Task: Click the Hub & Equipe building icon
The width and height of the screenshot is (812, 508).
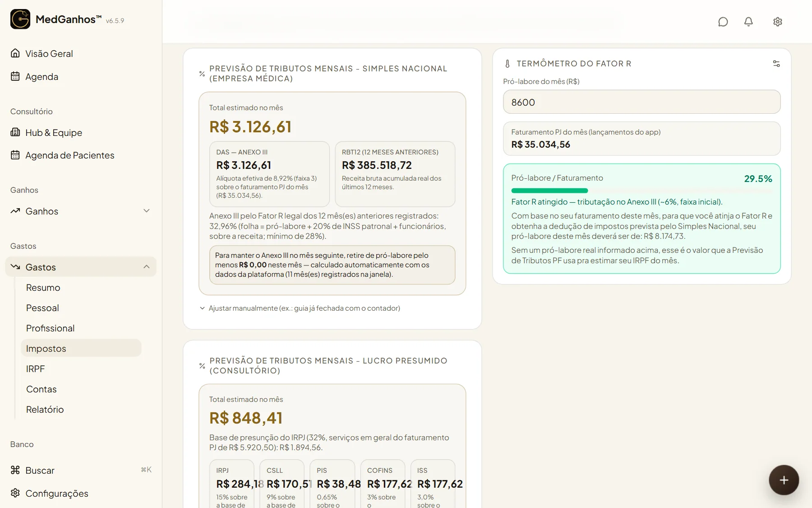Action: [15, 132]
